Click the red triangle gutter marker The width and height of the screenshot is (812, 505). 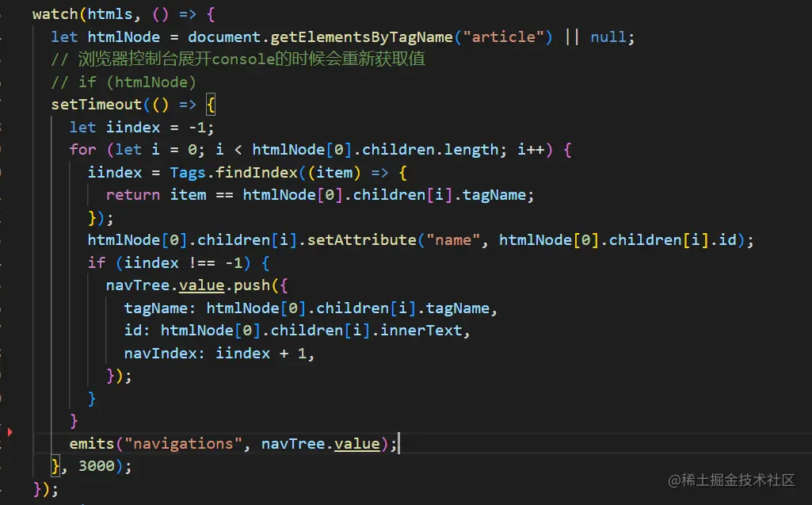coord(10,431)
